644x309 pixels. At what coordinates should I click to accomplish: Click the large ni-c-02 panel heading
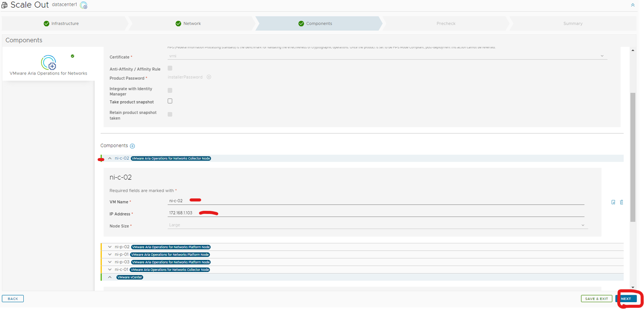tap(121, 177)
